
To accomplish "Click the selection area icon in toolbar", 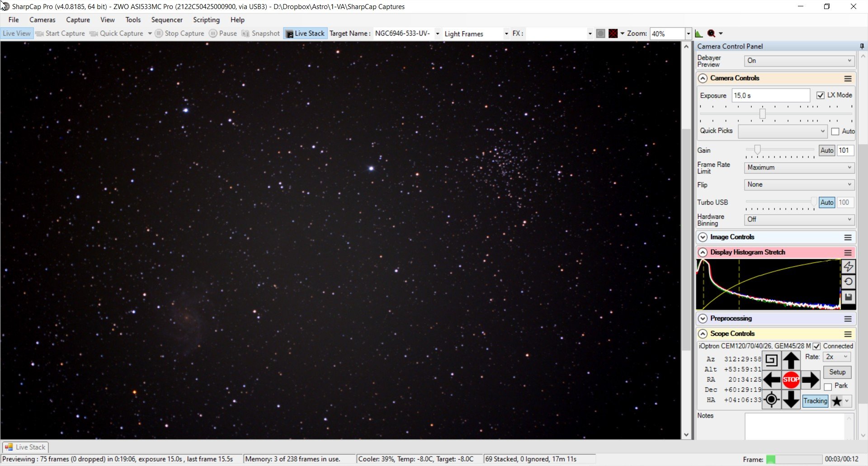I will coord(600,33).
